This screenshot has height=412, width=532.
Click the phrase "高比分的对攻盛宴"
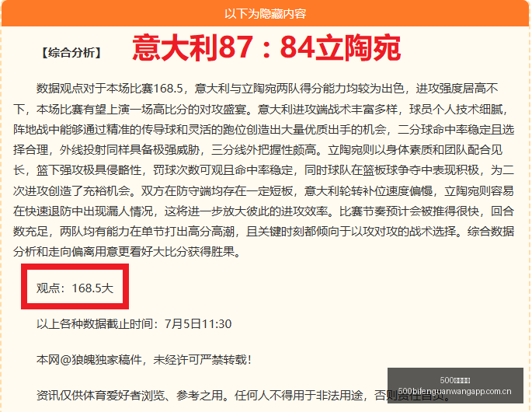pos(199,110)
